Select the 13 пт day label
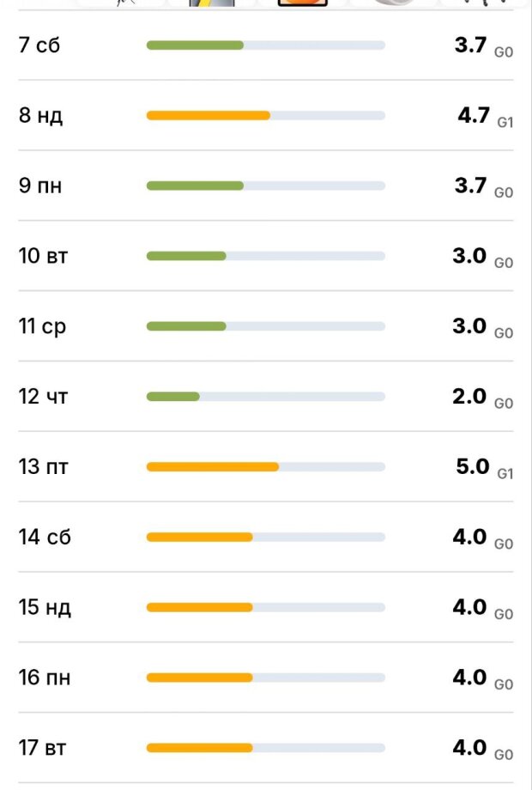 click(x=43, y=467)
